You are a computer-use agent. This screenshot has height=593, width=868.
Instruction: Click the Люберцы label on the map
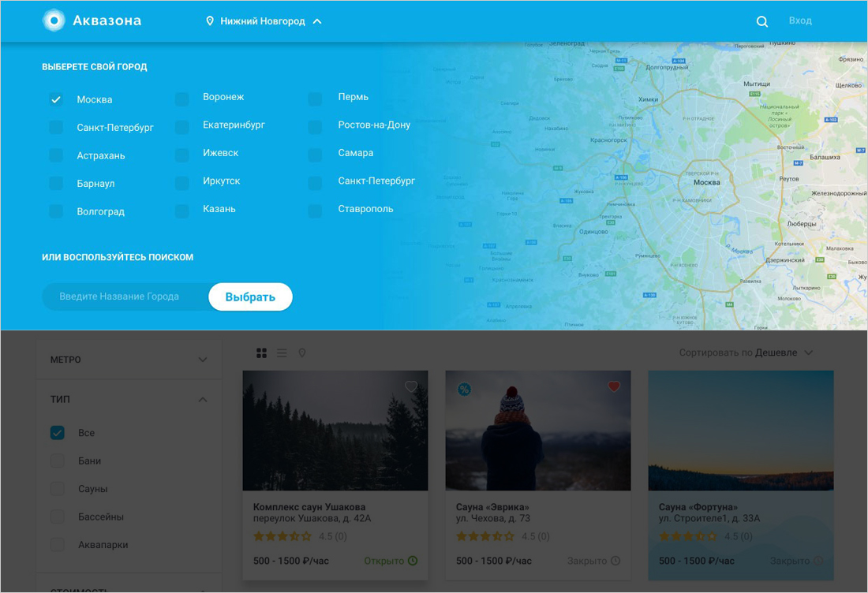pos(802,224)
